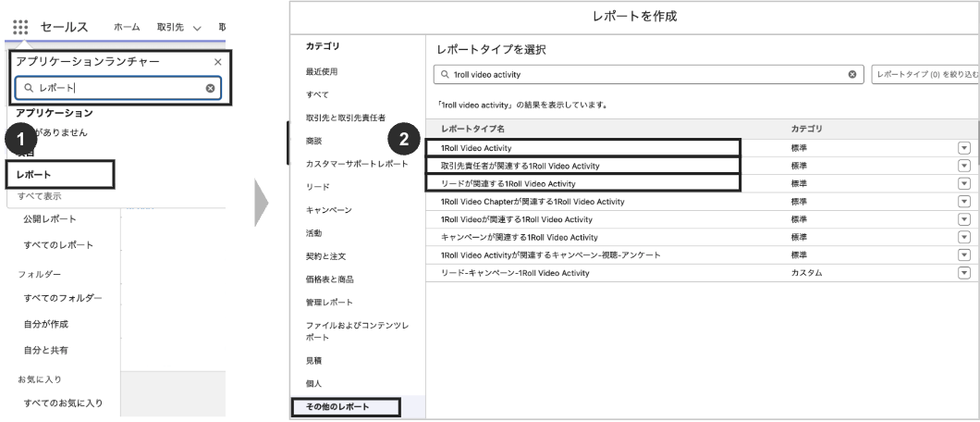The width and height of the screenshot is (980, 422).
Task: Open the ホーム navigation tab
Action: [x=127, y=27]
